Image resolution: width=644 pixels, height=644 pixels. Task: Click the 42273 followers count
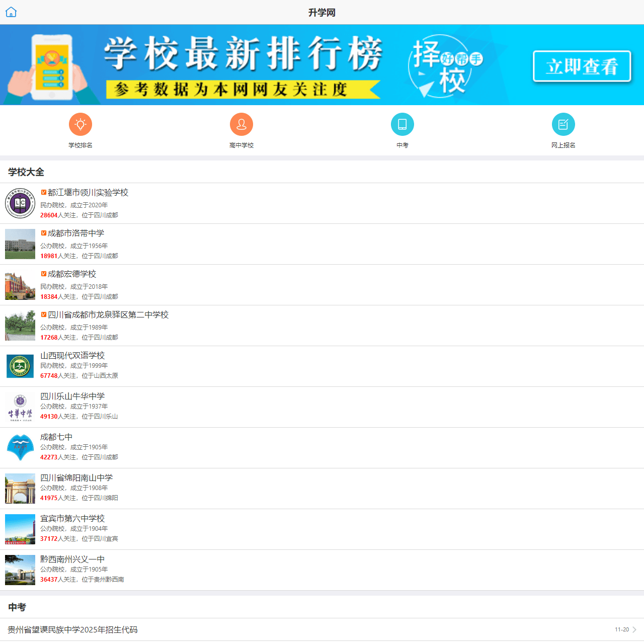(x=49, y=457)
